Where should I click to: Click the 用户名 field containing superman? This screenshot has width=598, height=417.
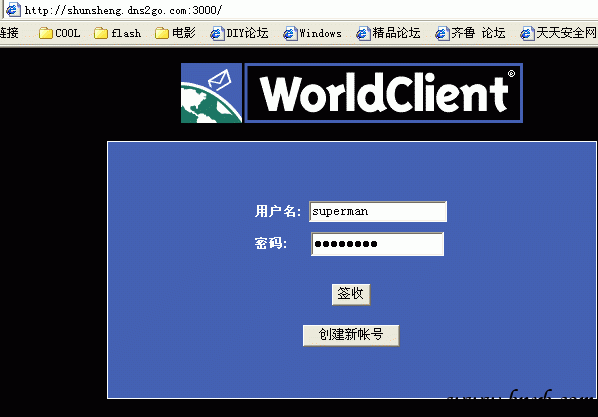click(378, 211)
